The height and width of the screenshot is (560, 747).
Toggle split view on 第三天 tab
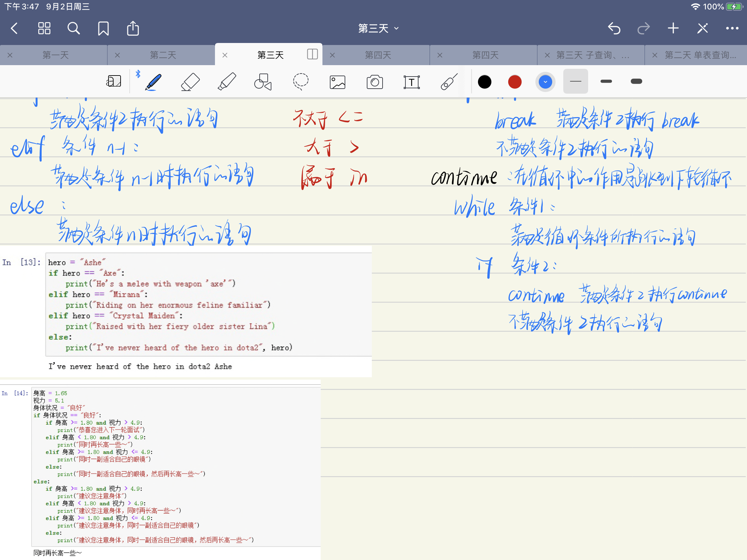312,54
